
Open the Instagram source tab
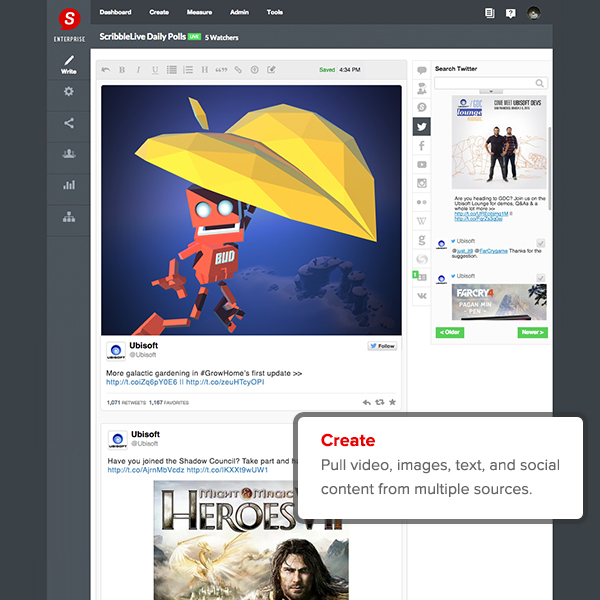coord(422,183)
